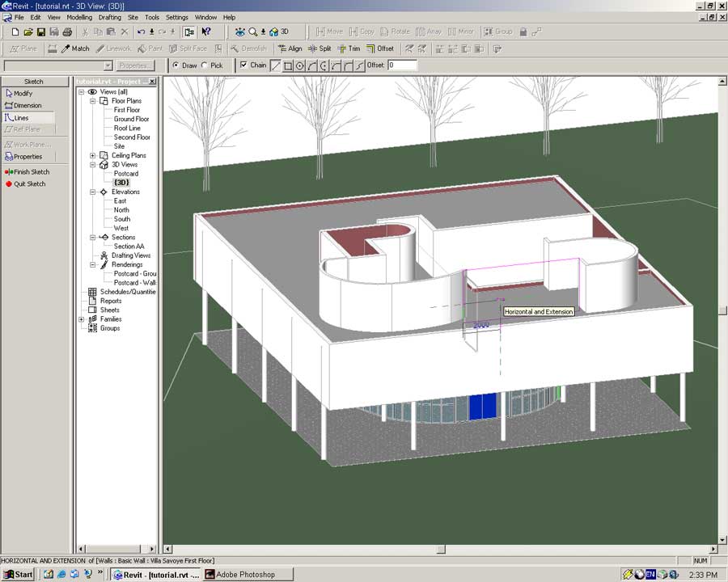Image resolution: width=728 pixels, height=582 pixels.
Task: Open the Window menu
Action: click(205, 17)
